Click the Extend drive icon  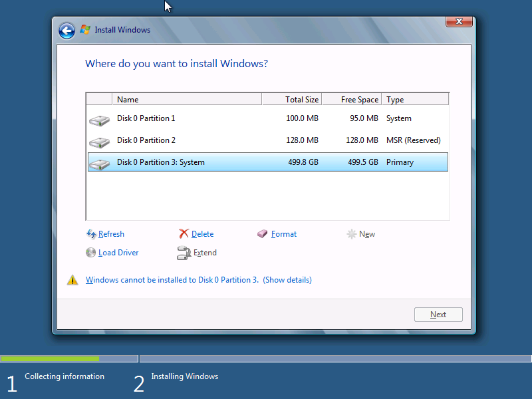tap(184, 253)
